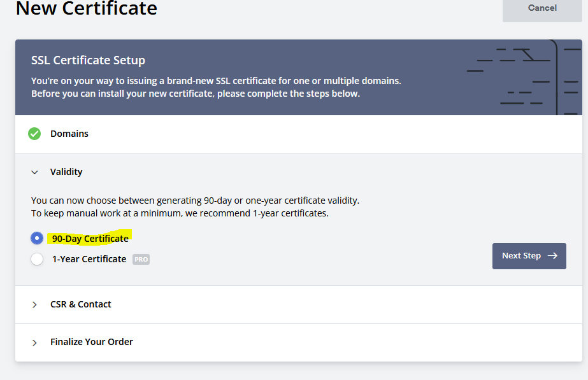
Task: Open the CSR & Contact step title
Action: pyautogui.click(x=81, y=304)
